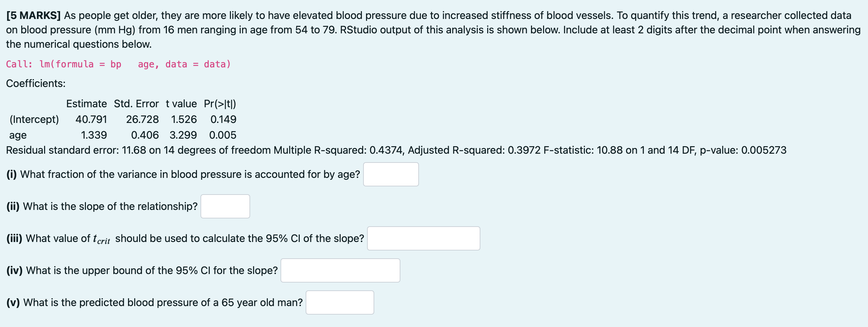
Task: Click the age slope estimate 1.339
Action: coord(94,135)
